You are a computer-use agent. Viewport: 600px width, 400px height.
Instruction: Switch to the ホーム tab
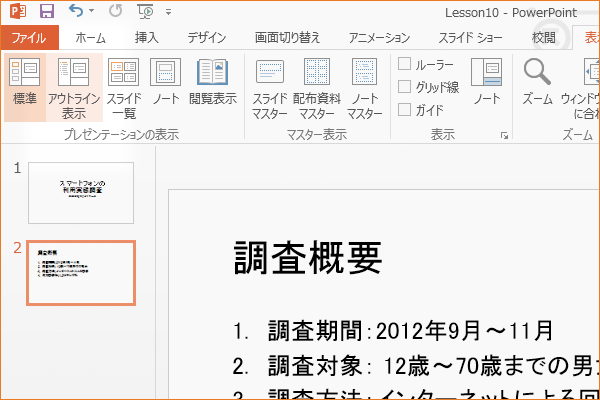pos(90,38)
